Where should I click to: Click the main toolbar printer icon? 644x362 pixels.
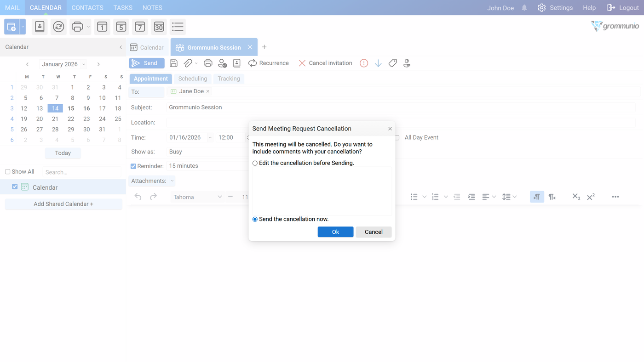pyautogui.click(x=77, y=27)
